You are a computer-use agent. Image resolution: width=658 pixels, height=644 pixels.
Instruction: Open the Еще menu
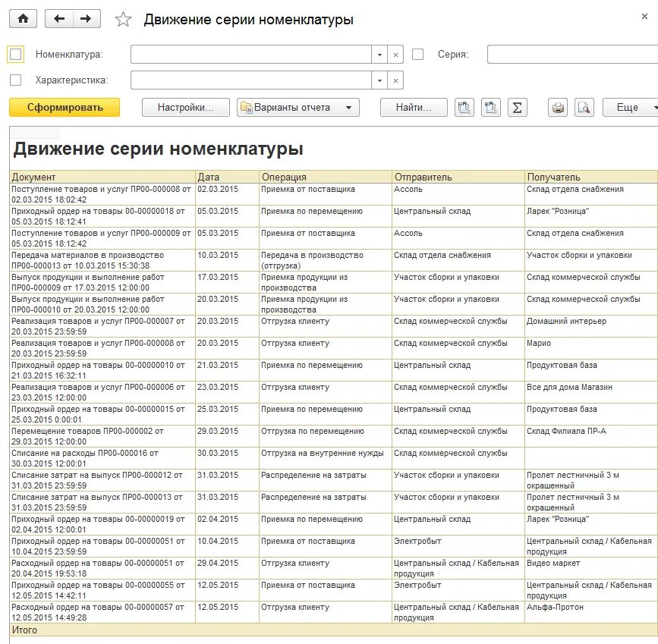[x=631, y=108]
